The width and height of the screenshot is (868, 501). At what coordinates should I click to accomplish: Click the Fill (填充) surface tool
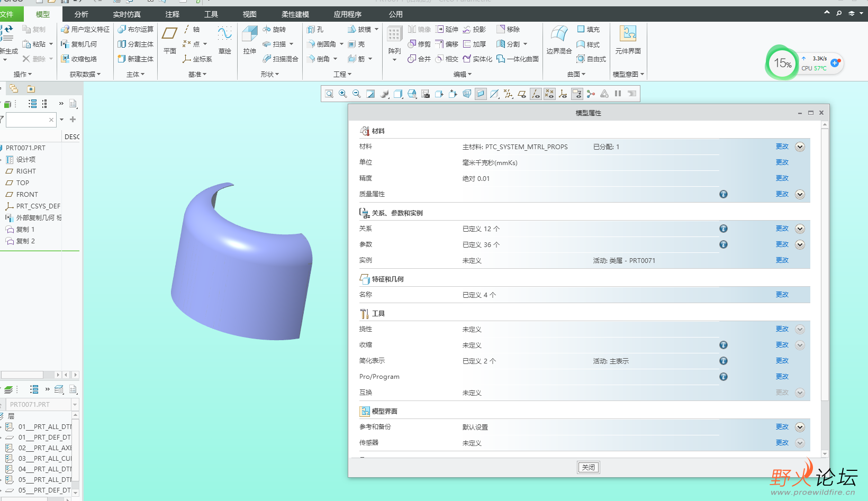click(x=589, y=30)
